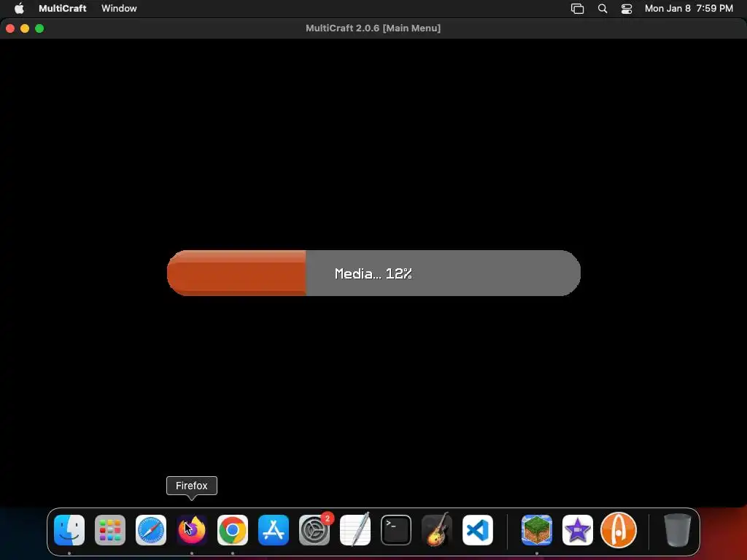This screenshot has width=747, height=560.
Task: Open Google Chrome in the dock
Action: click(x=233, y=530)
